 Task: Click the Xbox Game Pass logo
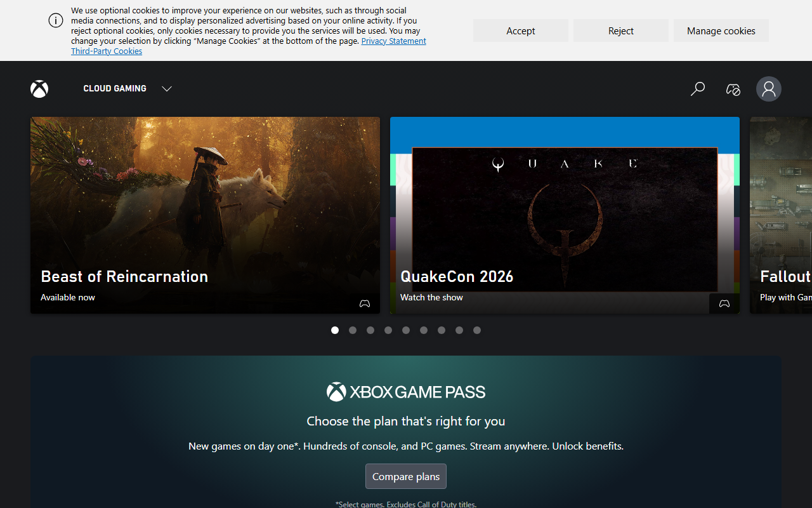(406, 392)
